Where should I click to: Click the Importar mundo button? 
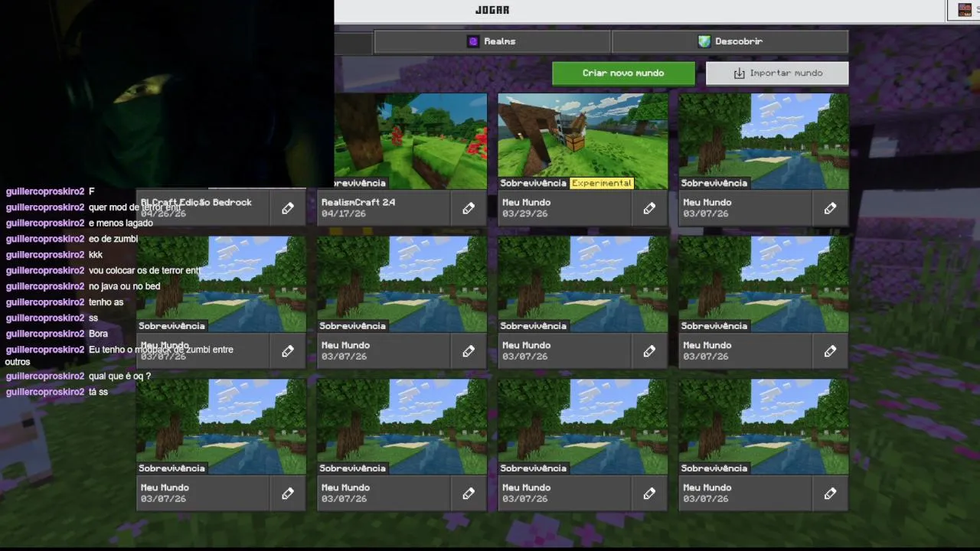(777, 73)
